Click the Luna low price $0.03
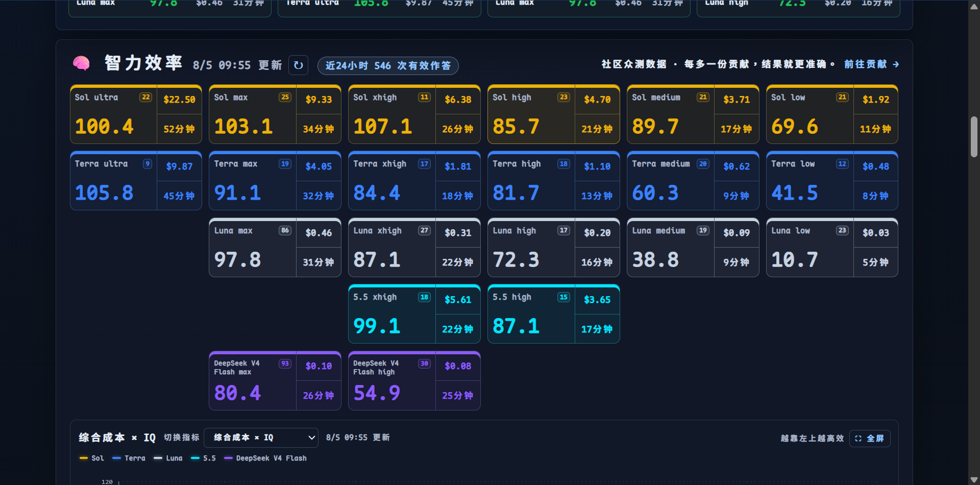 tap(876, 233)
